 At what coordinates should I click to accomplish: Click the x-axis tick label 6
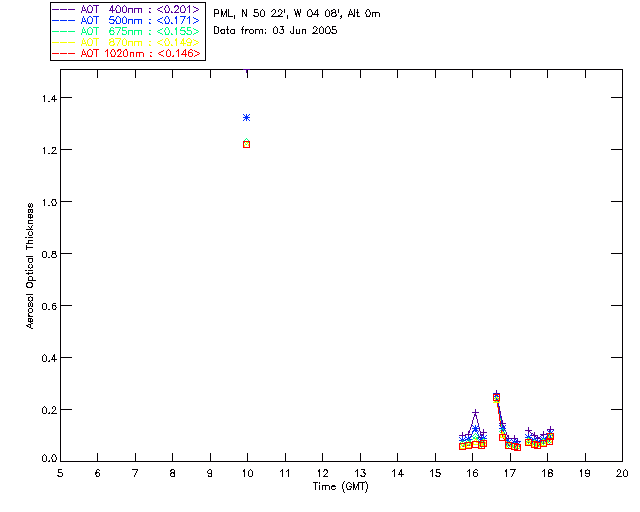[x=98, y=473]
